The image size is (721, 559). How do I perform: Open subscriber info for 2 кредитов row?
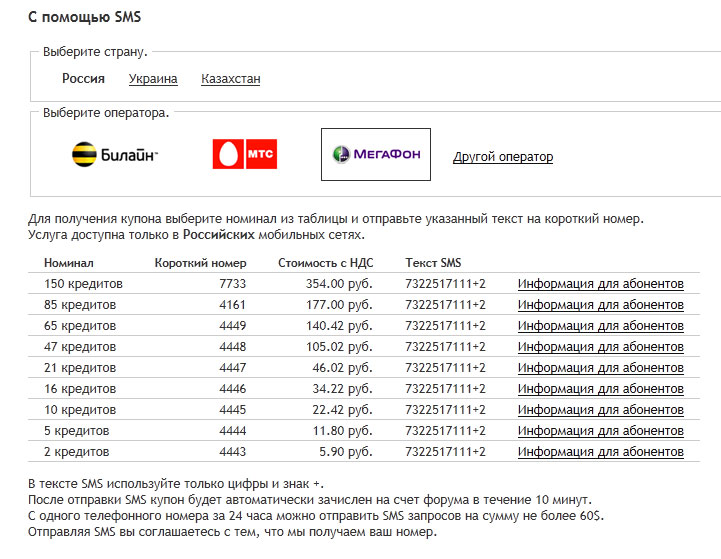coord(601,452)
